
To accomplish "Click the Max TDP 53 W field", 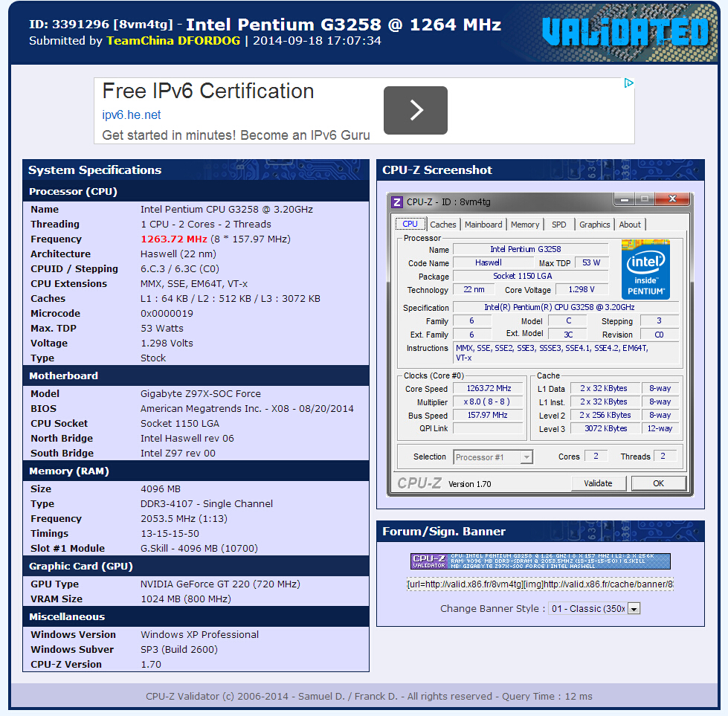I will 591,262.
